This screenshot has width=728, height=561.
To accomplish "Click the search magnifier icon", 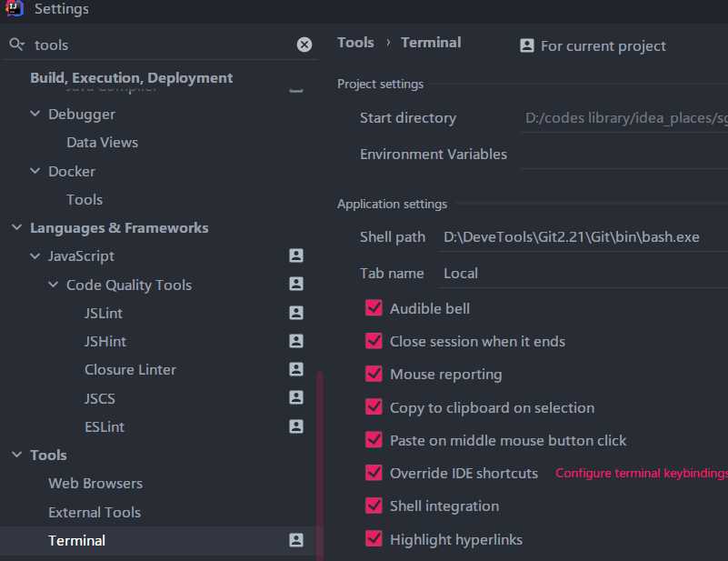I will pos(16,45).
